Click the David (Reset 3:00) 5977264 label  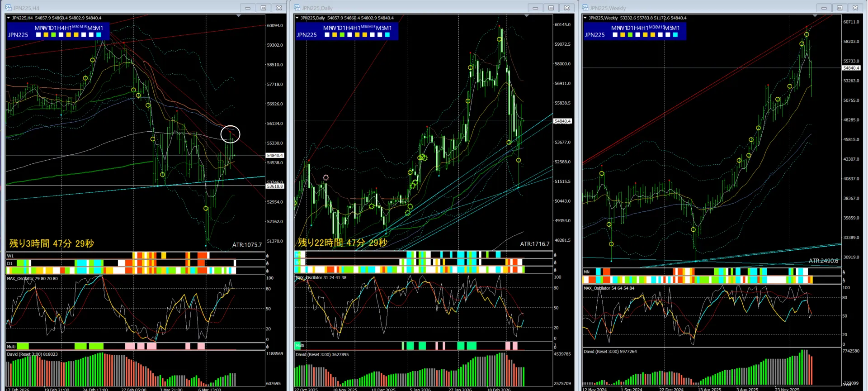pos(610,352)
